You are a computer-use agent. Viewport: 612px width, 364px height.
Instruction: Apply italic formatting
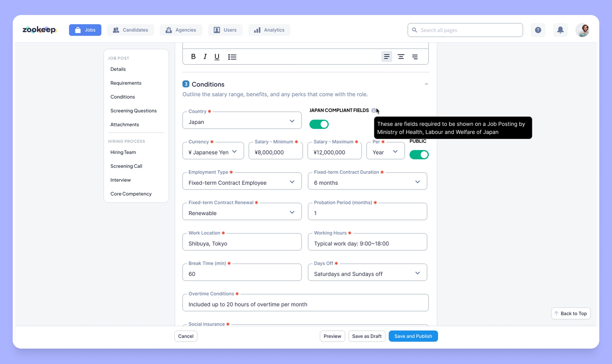[205, 57]
